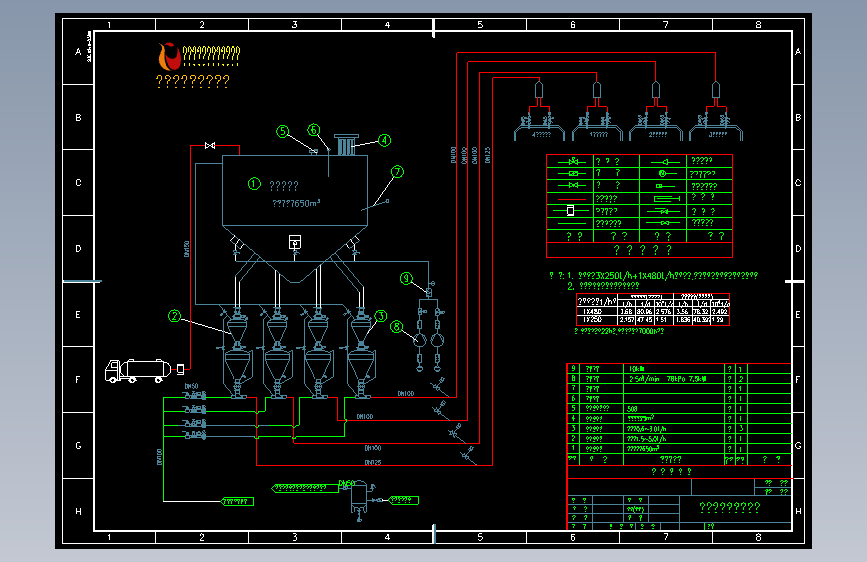Viewport: 867px width, 562px height.
Task: Click the white rectangle symbol in the legend table
Action: (x=570, y=211)
